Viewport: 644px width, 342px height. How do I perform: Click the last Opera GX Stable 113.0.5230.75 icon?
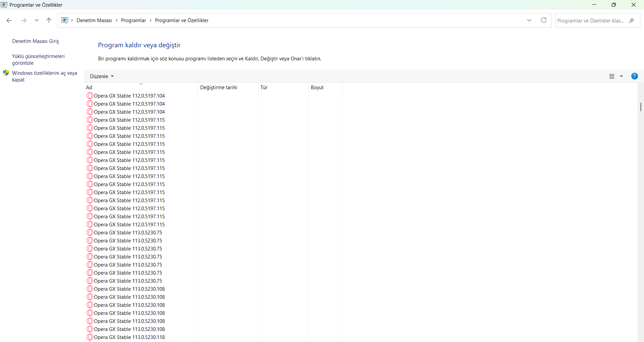[90, 281]
